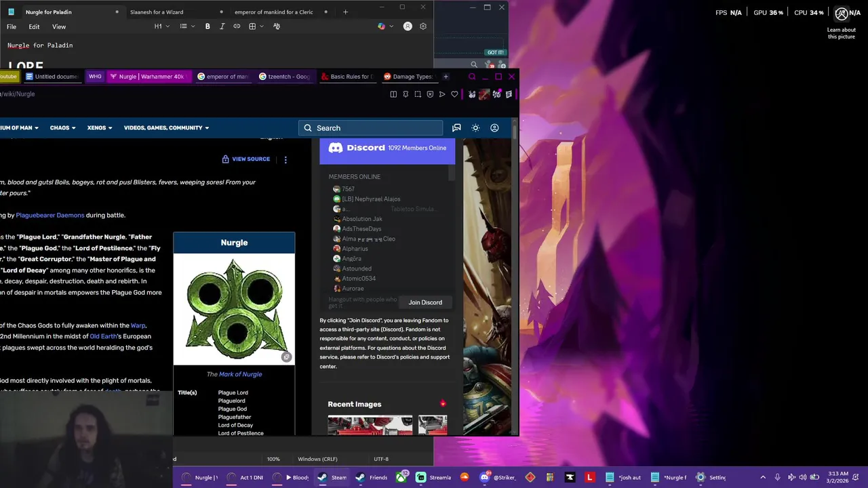Open browser tab search magnifier
The image size is (868, 488).
tap(472, 77)
